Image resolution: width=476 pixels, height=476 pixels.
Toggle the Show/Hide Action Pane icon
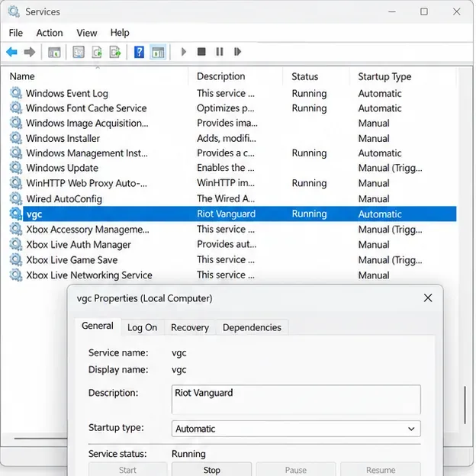click(158, 52)
